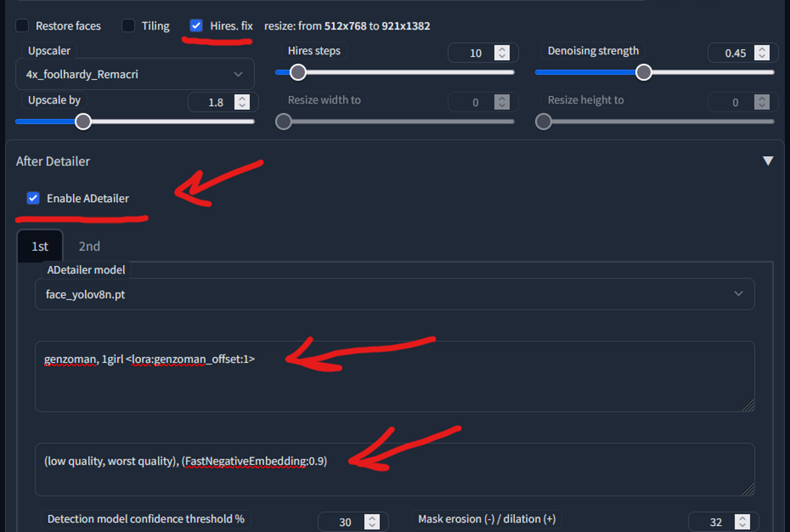Viewport: 790px width, 532px height.
Task: Disable the Enable ADetailer checkbox
Action: 34,198
